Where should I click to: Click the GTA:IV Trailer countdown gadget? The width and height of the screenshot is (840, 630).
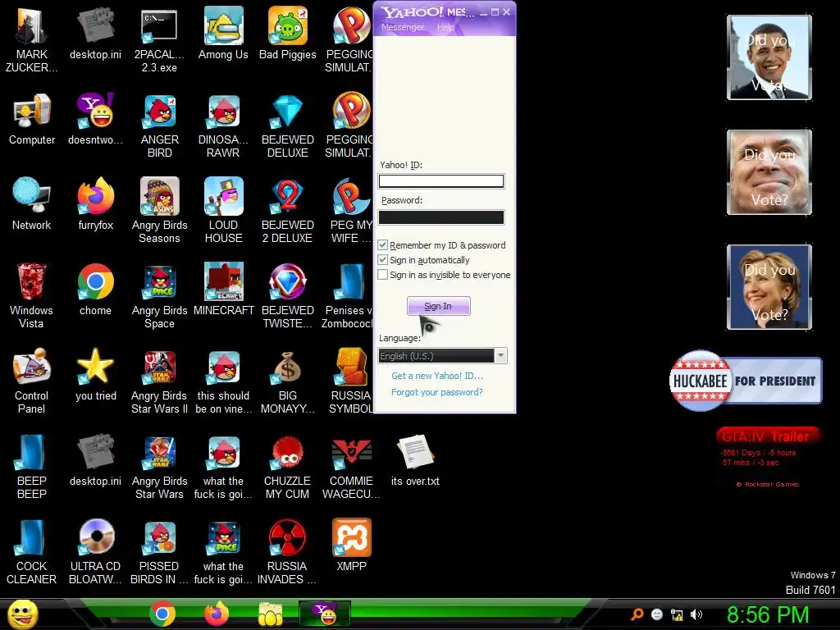pos(767,458)
